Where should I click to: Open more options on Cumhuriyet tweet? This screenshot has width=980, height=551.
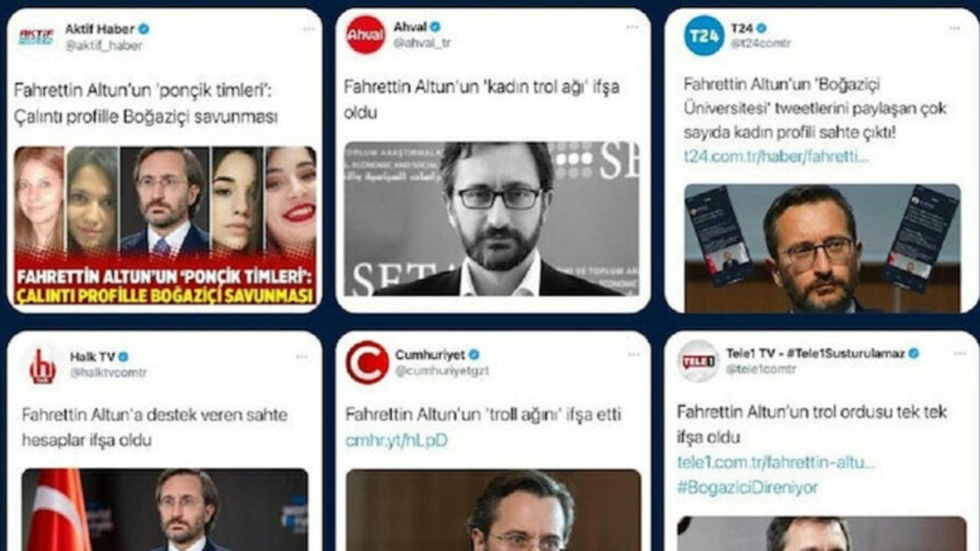(634, 354)
